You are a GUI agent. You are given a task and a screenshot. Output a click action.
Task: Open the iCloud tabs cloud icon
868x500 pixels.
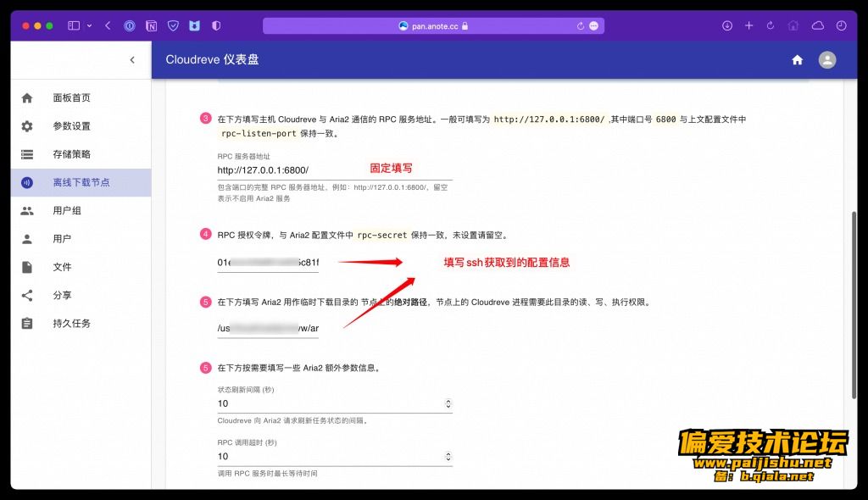pyautogui.click(x=818, y=25)
